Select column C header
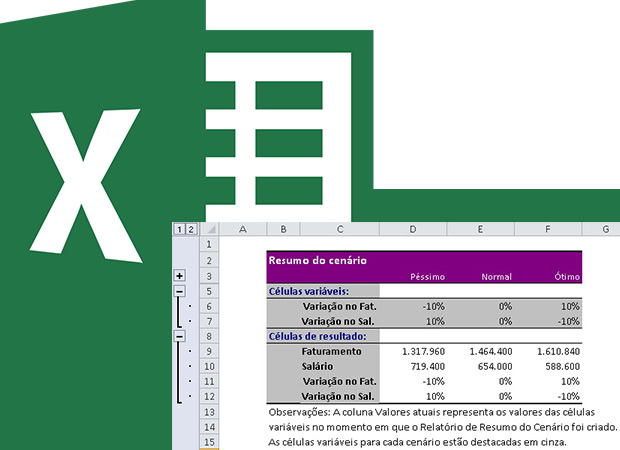This screenshot has width=620, height=450. pos(340,229)
